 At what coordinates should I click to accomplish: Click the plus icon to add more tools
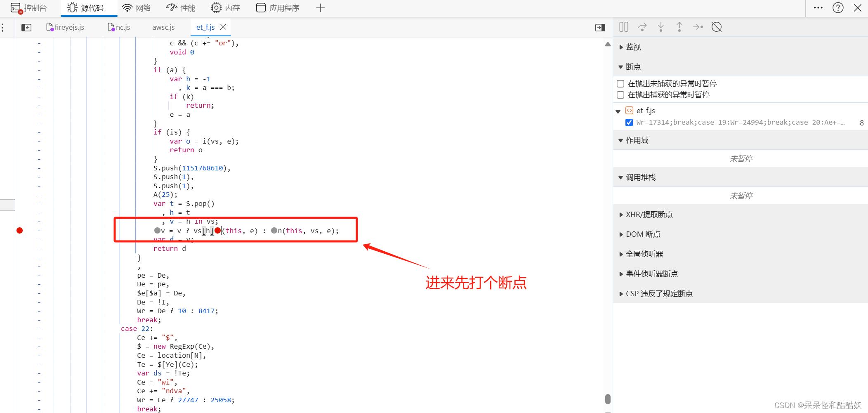[321, 8]
